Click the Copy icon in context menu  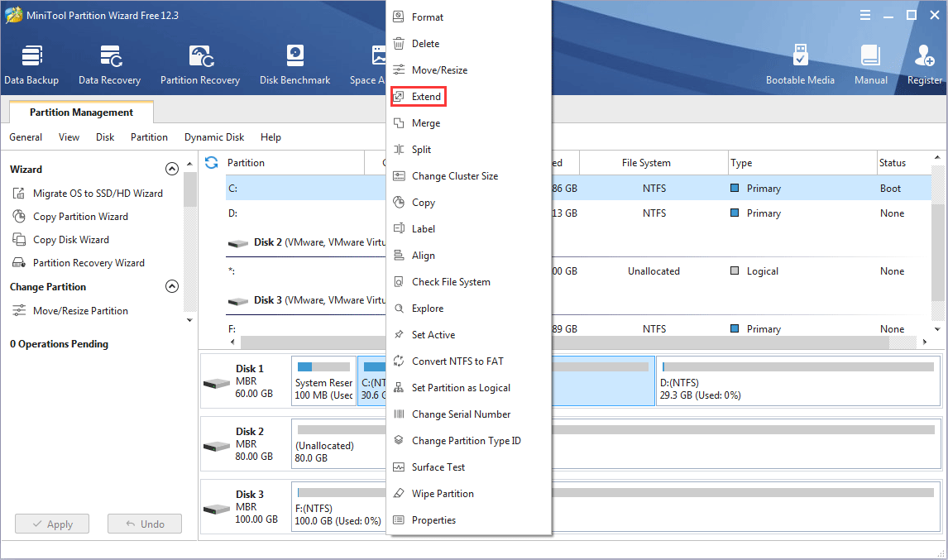(x=399, y=202)
